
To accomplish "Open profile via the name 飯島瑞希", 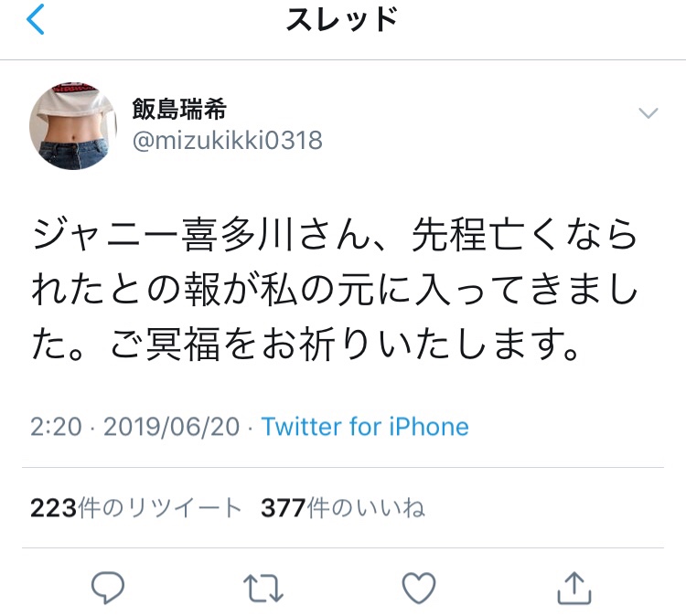I will 179,109.
